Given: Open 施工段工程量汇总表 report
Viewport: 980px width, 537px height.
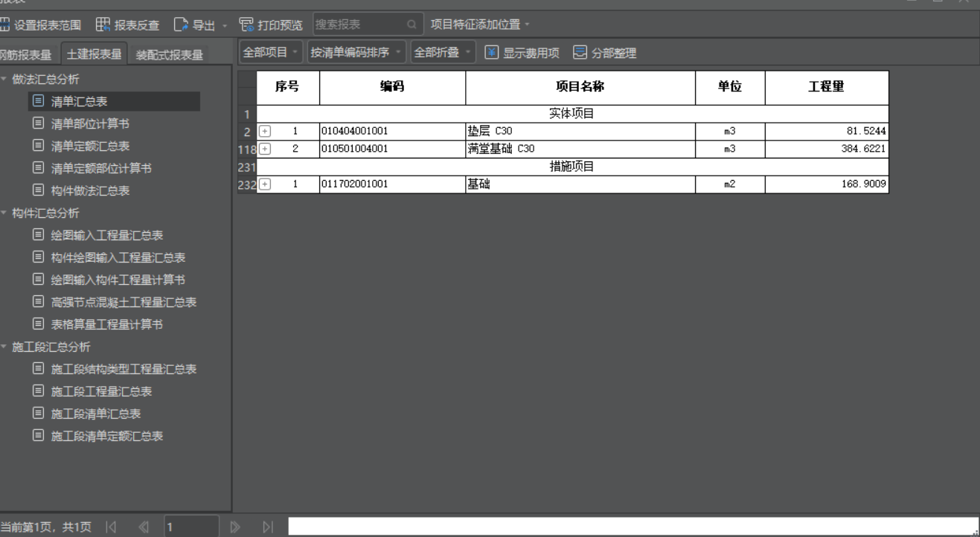Looking at the screenshot, I should (x=102, y=392).
